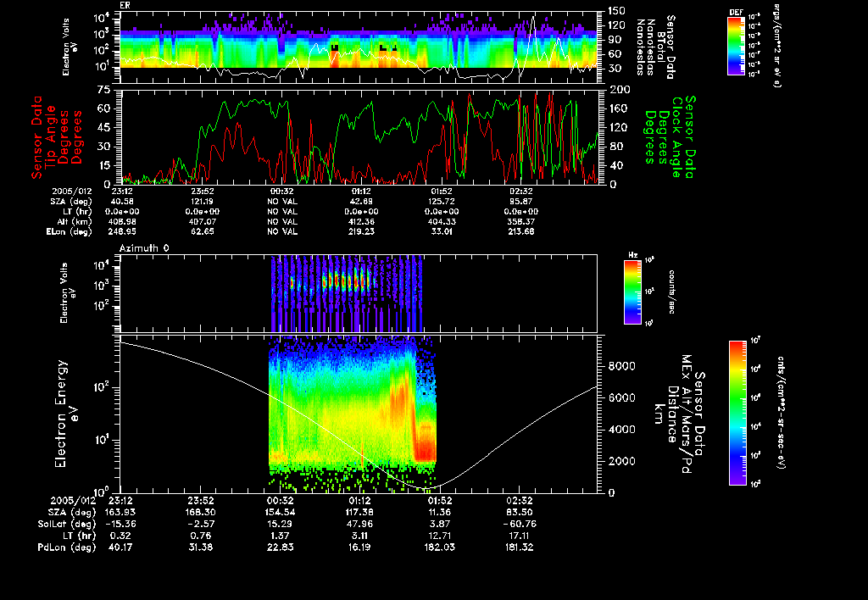Click the bottom SZA value 163.93

[119, 512]
